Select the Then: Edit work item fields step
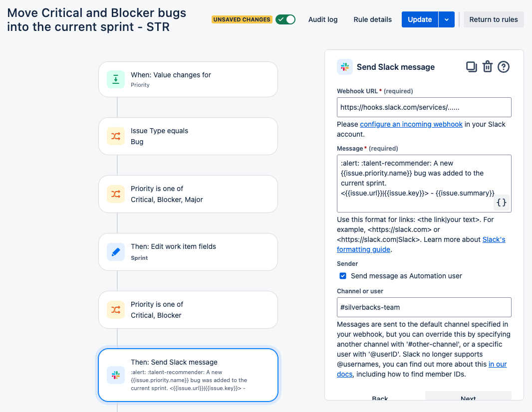The width and height of the screenshot is (532, 412). (x=188, y=252)
